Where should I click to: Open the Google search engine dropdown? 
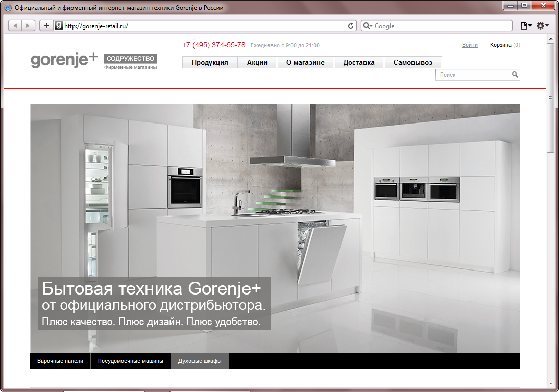(x=368, y=26)
